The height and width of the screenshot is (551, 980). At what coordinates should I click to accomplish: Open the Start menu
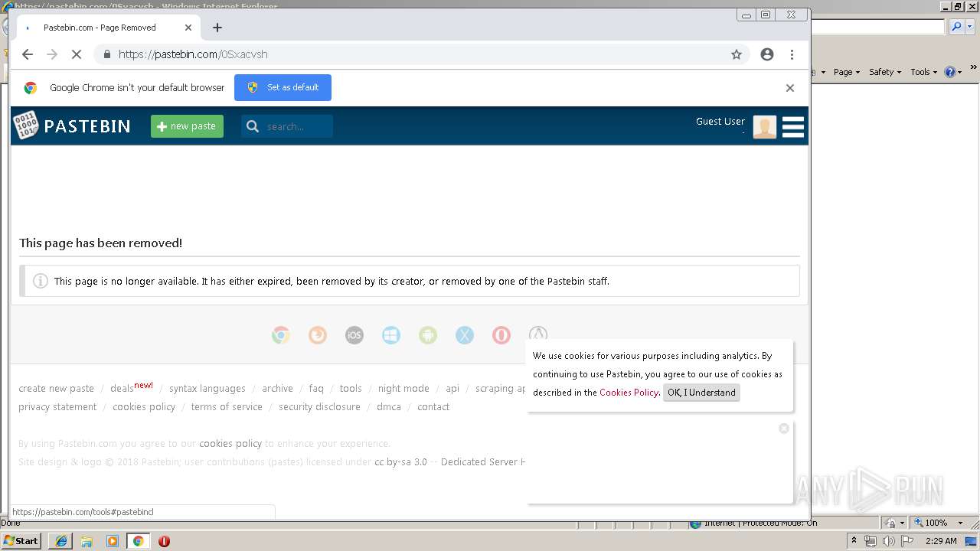tap(21, 541)
